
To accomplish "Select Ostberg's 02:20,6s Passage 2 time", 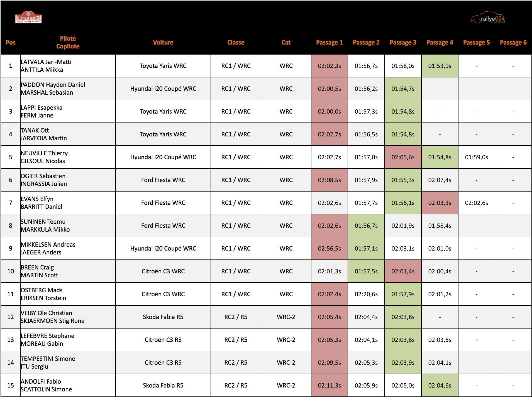I will tap(366, 294).
